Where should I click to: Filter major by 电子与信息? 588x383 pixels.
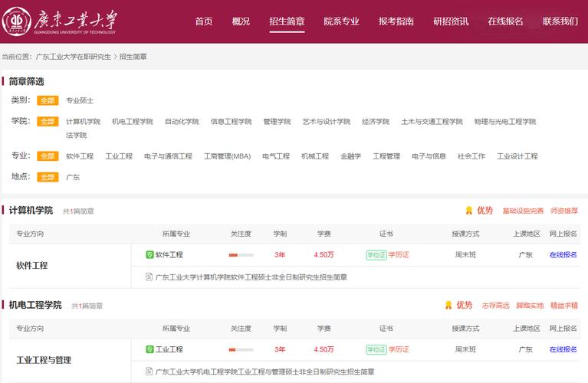click(x=429, y=156)
